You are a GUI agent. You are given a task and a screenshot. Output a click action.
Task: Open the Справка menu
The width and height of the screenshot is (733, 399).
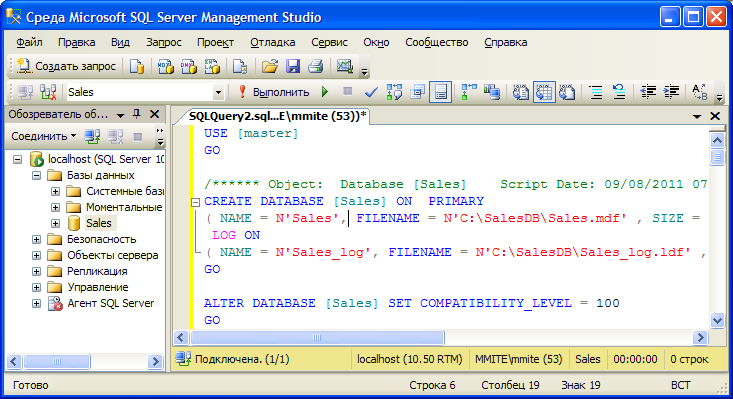tap(505, 42)
